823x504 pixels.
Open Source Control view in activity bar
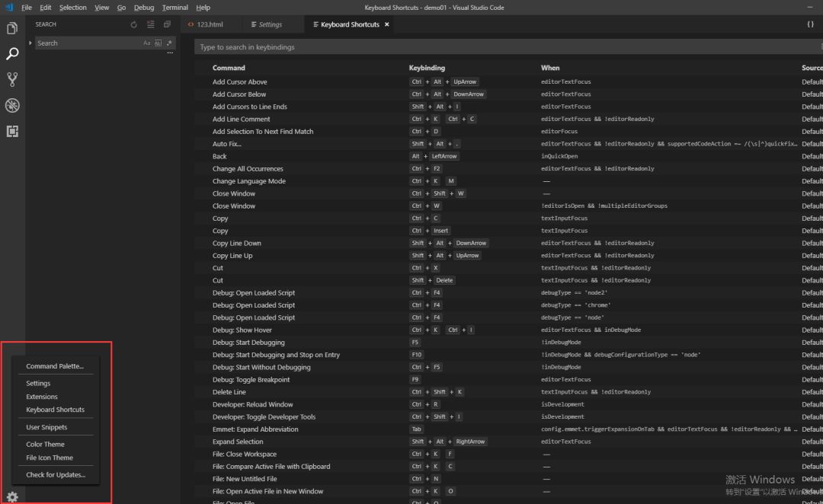click(x=12, y=79)
